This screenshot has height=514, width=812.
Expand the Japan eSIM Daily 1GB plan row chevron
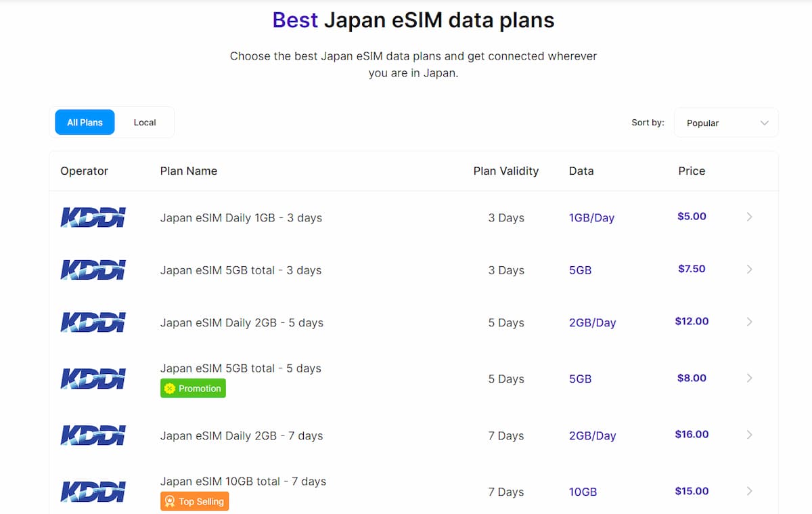(x=749, y=217)
